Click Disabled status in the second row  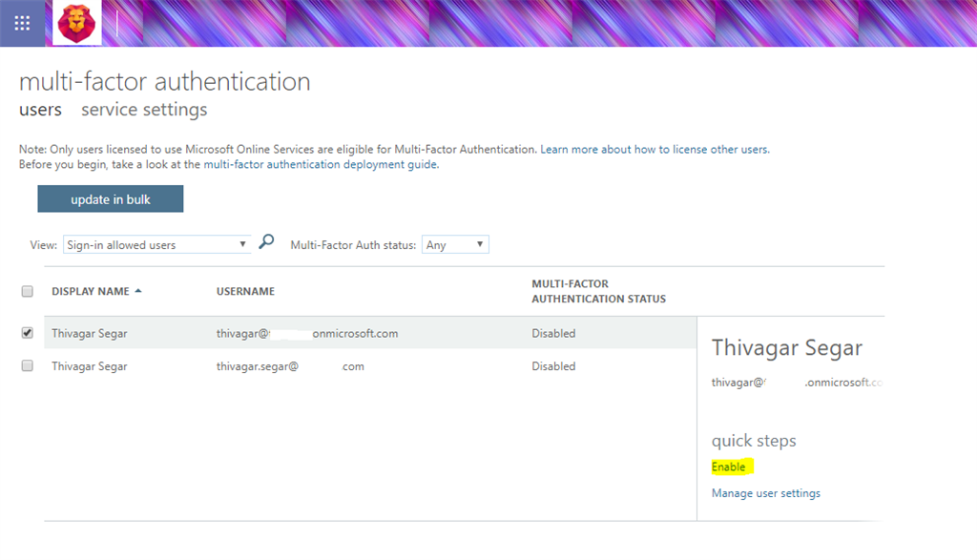[x=553, y=366]
